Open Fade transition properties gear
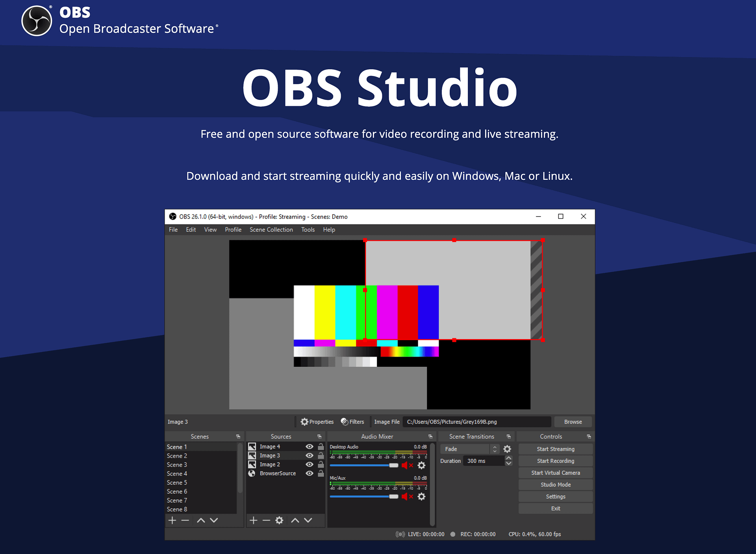The width and height of the screenshot is (756, 554). coord(508,449)
